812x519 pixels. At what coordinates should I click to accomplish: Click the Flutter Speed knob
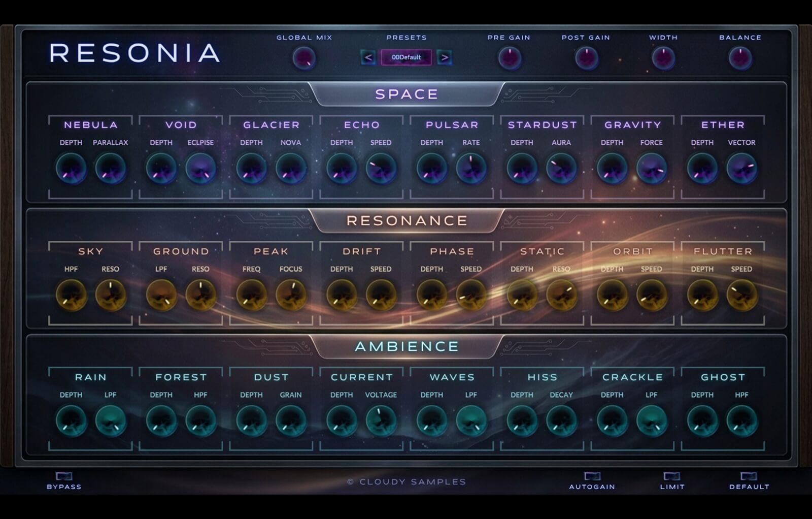pyautogui.click(x=741, y=295)
